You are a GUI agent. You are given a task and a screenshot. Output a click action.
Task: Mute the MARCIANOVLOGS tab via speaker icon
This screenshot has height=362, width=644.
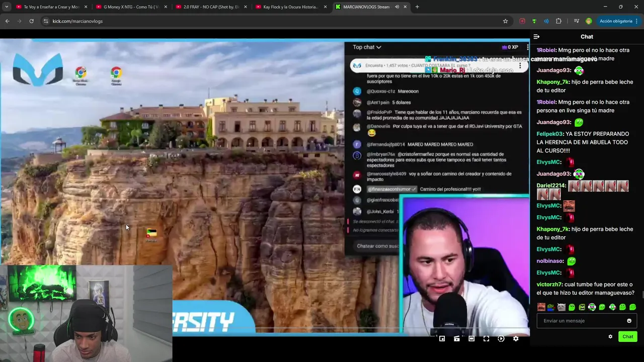click(396, 7)
